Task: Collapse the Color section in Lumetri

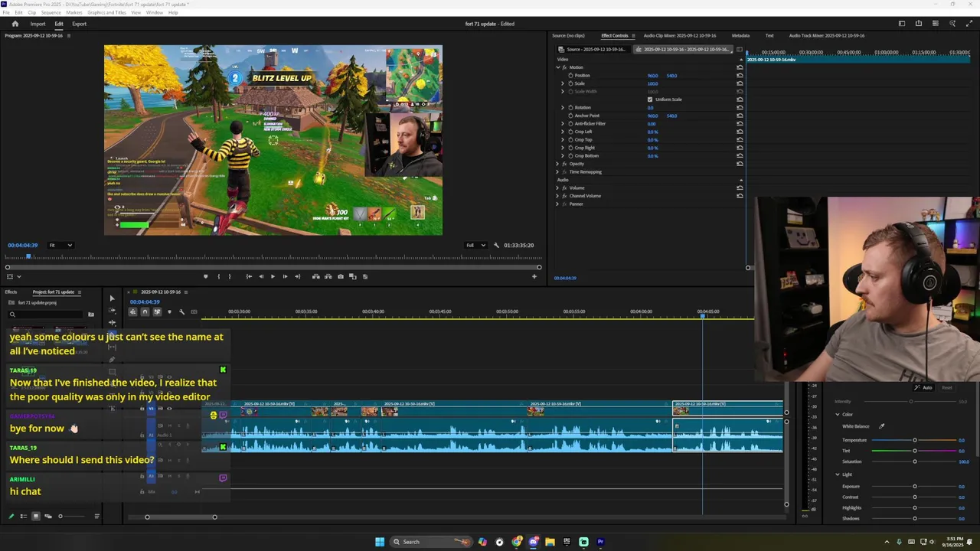Action: pos(838,414)
